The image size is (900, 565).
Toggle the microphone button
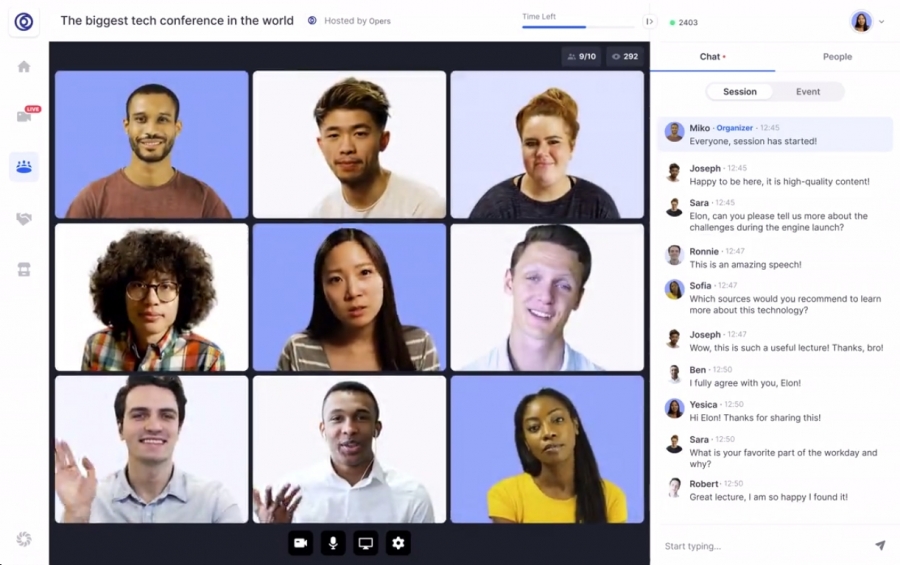pyautogui.click(x=333, y=543)
